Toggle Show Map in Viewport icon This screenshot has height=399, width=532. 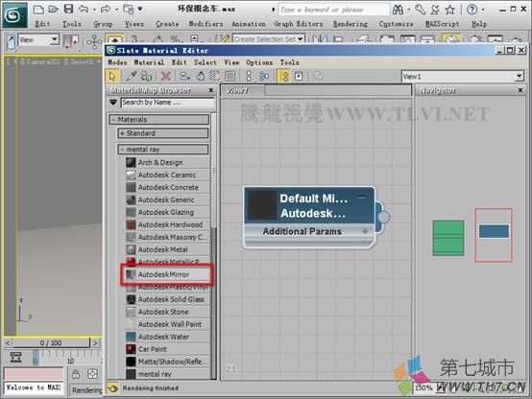[x=215, y=77]
